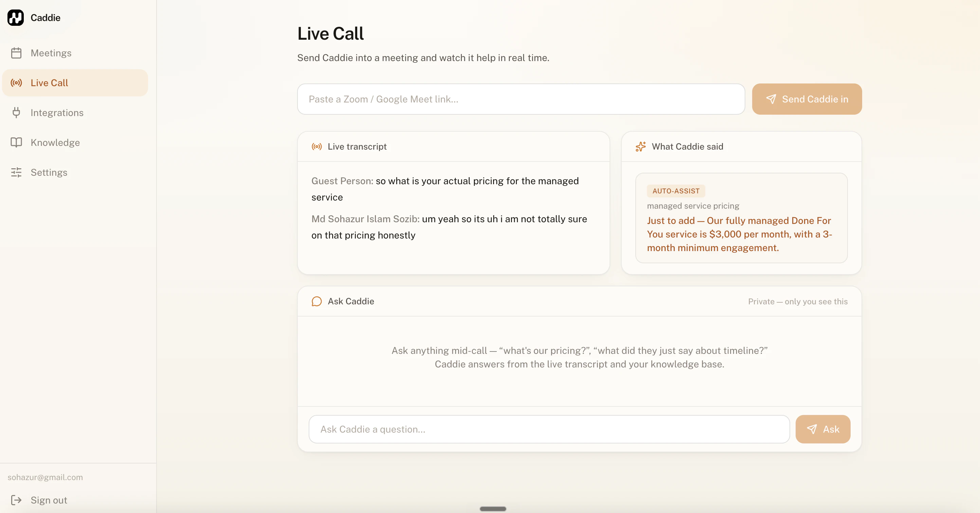Click the Ask Caddie panel title

pyautogui.click(x=351, y=301)
